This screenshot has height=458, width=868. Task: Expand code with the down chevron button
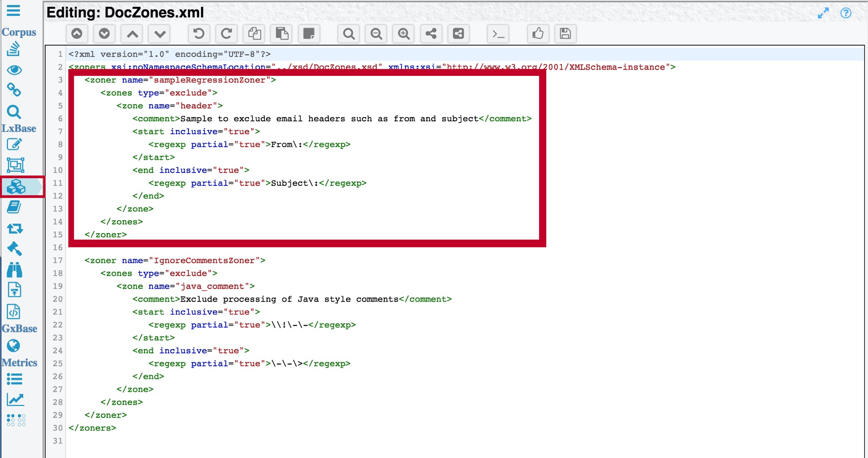tap(159, 34)
